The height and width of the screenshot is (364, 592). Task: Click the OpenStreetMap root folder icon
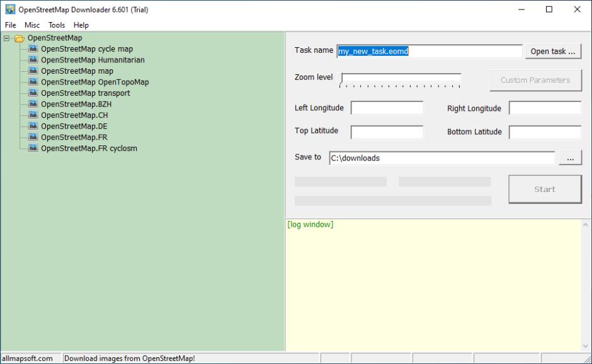tap(20, 38)
